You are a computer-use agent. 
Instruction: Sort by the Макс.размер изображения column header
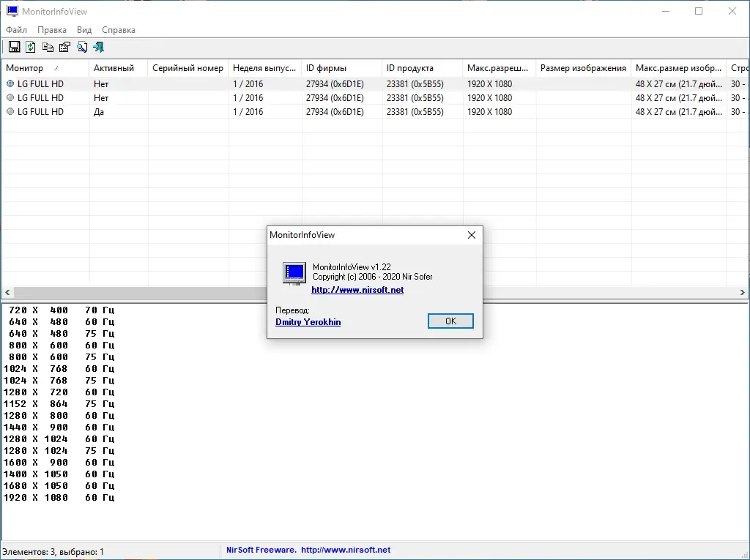[679, 68]
